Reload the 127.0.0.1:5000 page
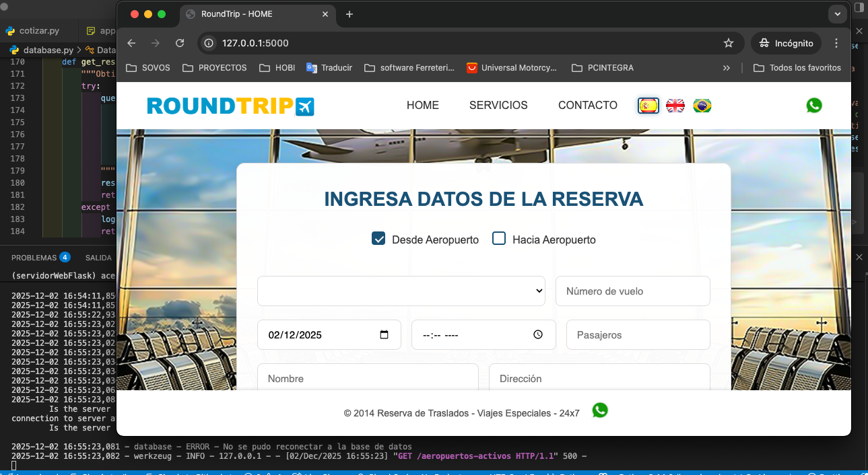The image size is (868, 475). coord(180,43)
